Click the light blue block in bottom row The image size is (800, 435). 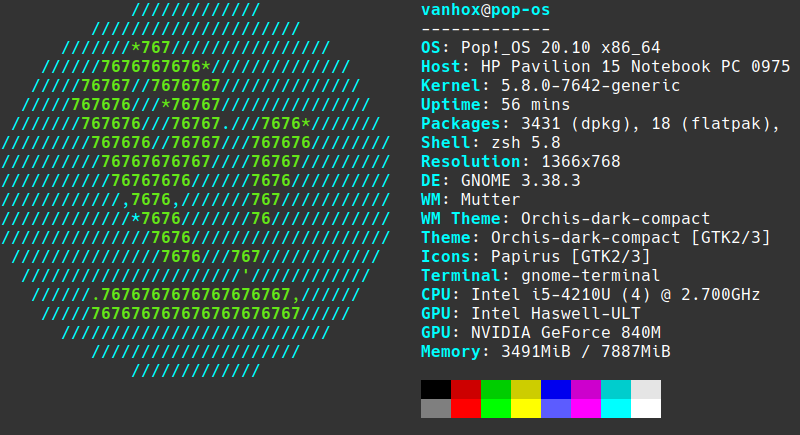click(x=556, y=408)
